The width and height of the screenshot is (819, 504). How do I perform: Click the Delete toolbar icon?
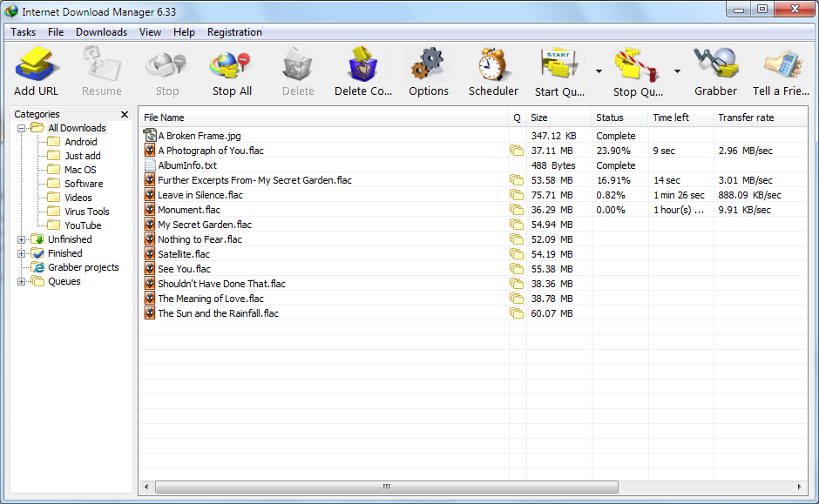(297, 65)
